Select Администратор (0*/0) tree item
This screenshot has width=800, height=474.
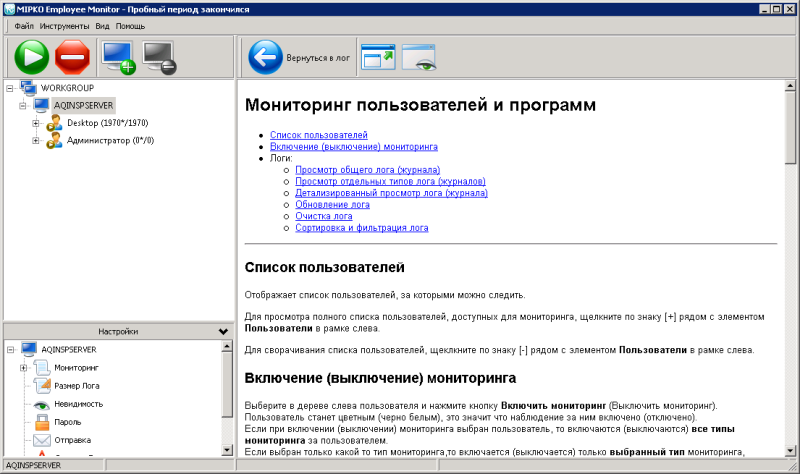110,140
